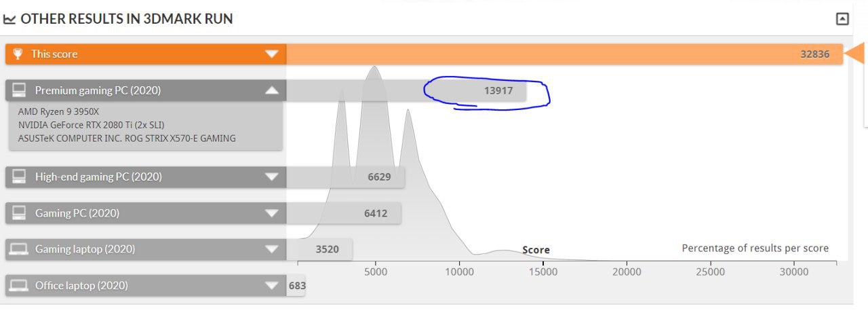
Task: Select the Gaming laptop (2020) label
Action: tap(85, 249)
